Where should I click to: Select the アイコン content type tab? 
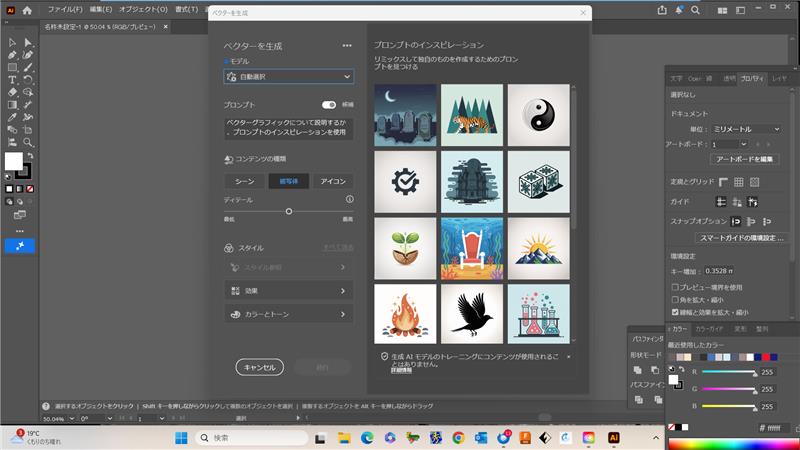click(332, 181)
